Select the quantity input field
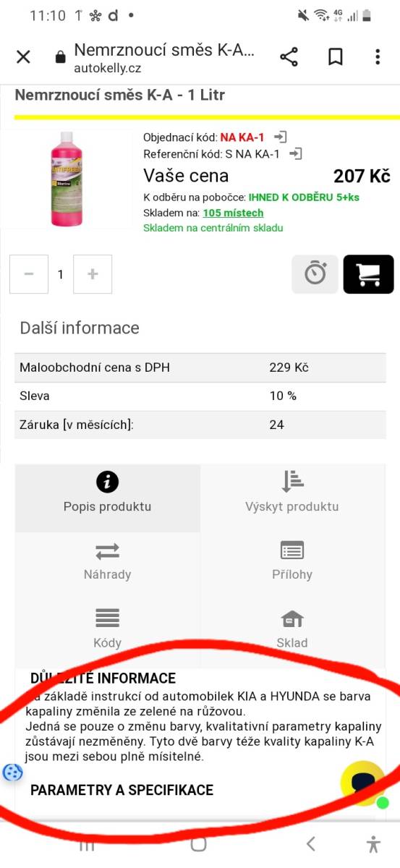 tap(61, 274)
